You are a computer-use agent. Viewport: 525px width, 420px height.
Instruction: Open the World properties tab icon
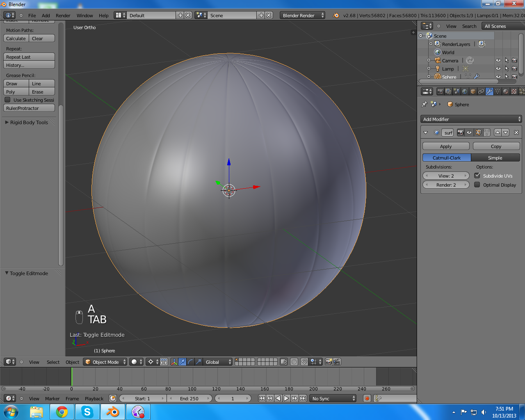pos(465,91)
